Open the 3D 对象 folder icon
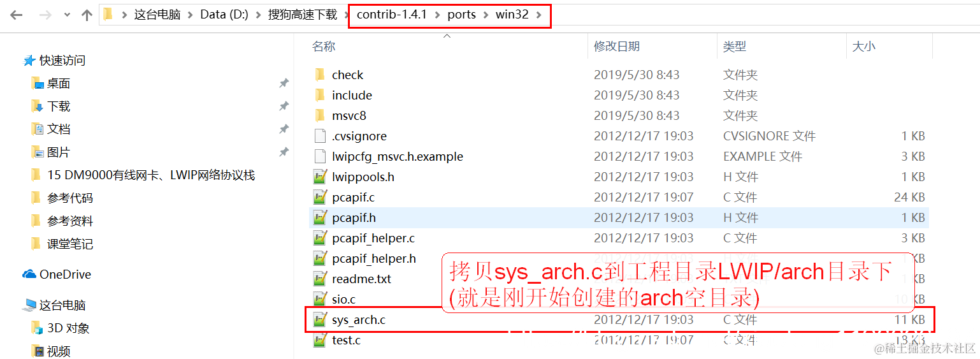The width and height of the screenshot is (980, 359). [x=38, y=328]
